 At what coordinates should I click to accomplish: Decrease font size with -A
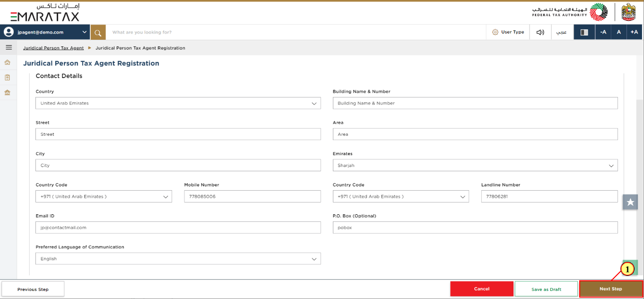click(603, 32)
